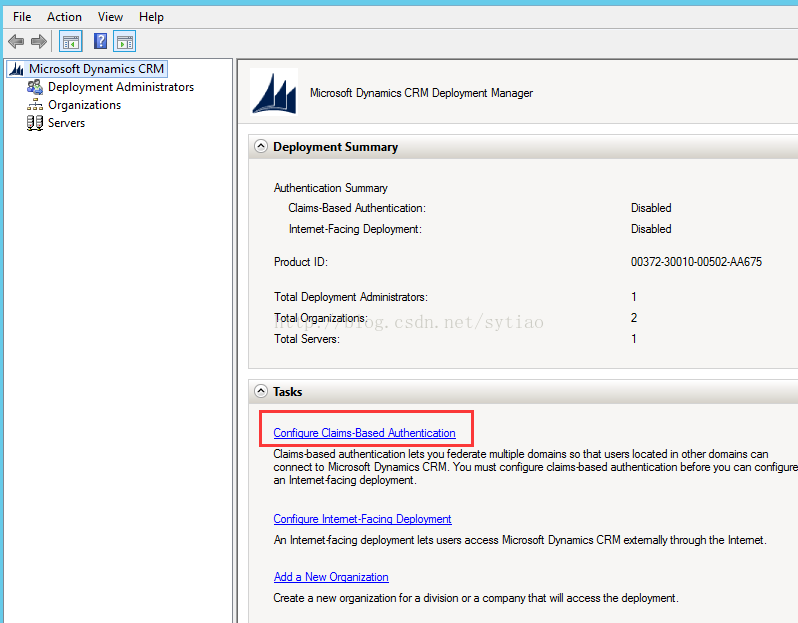Click the Total Servers value 1
Image resolution: width=798 pixels, height=623 pixels.
tap(634, 339)
